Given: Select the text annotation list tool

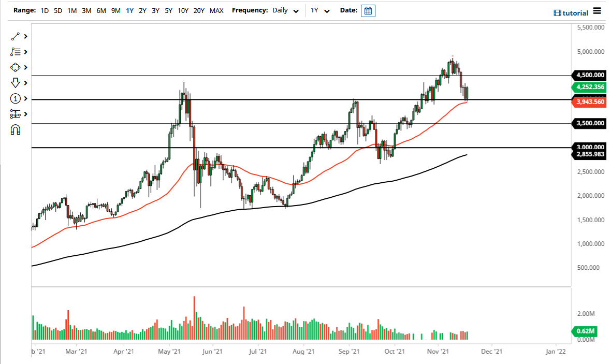Looking at the screenshot, I should pyautogui.click(x=15, y=52).
